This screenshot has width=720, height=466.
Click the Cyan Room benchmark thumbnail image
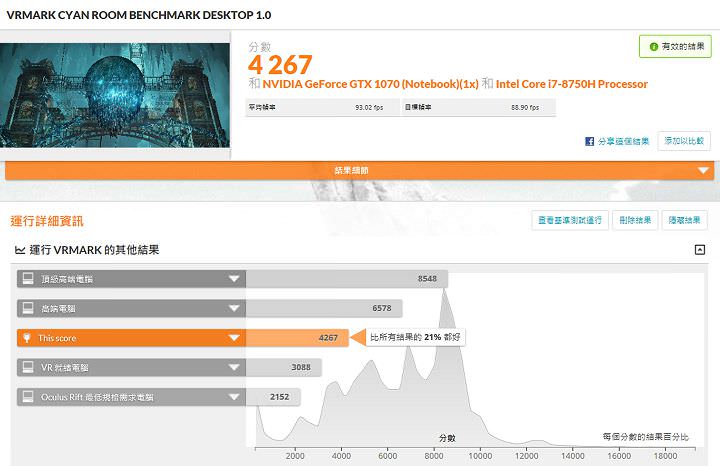115,91
